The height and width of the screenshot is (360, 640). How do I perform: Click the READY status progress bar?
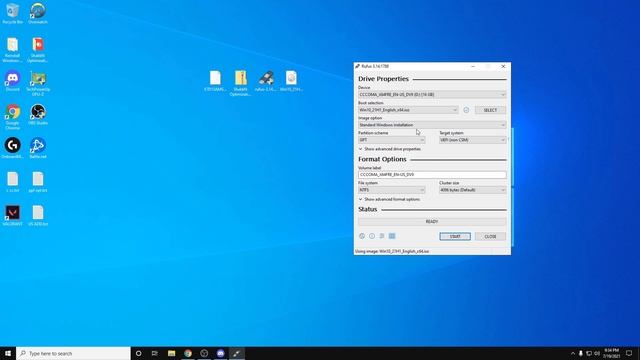(x=432, y=222)
